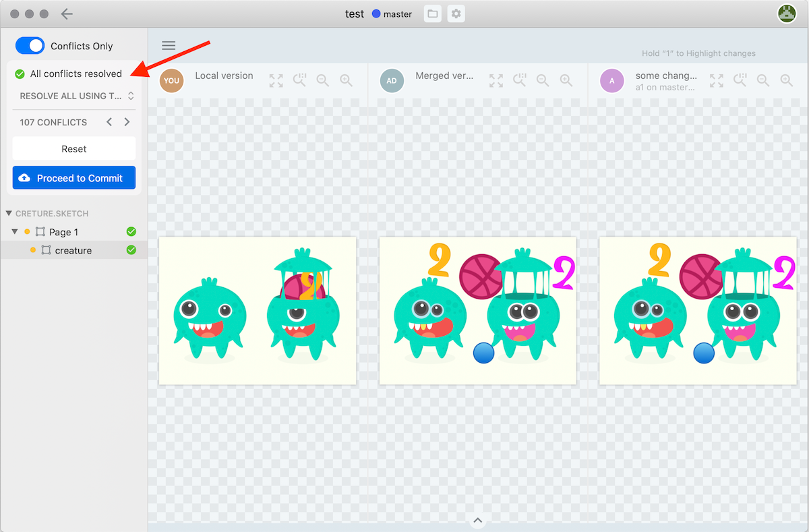Viewport: 809px width, 532px height.
Task: Zoom to selection in 'some chang...' panel
Action: 740,81
